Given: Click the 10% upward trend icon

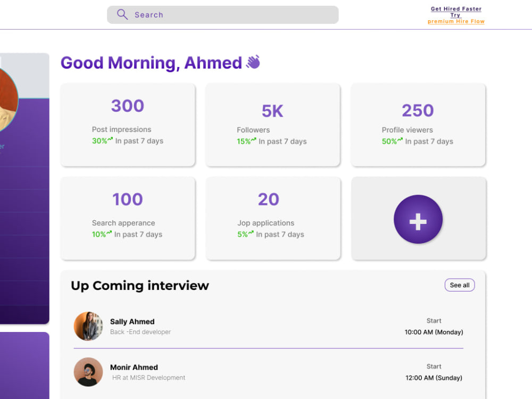Looking at the screenshot, I should click(109, 232).
